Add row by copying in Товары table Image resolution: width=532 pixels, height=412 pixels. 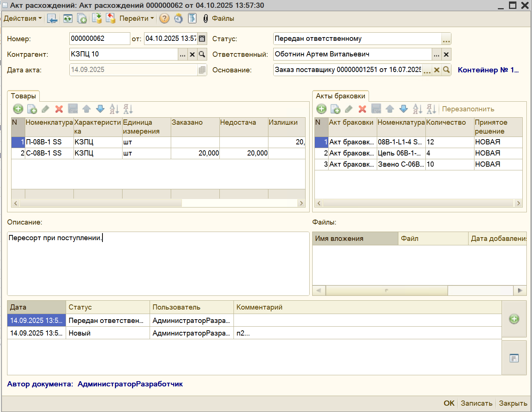pos(32,109)
